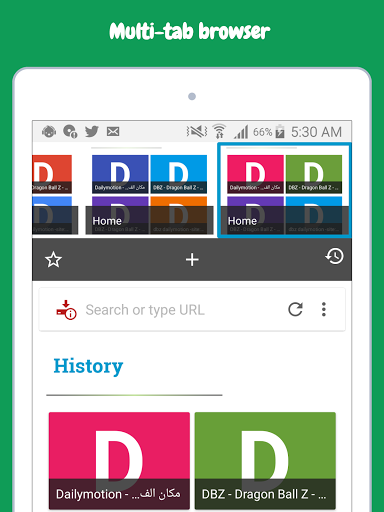Tap the muted vibrate sound icon
Image resolution: width=384 pixels, height=512 pixels.
pos(197,131)
